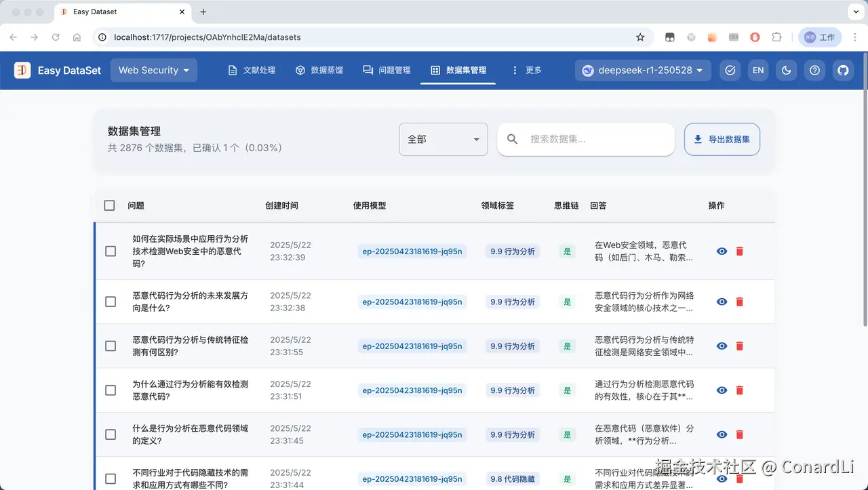Click 9.9 行为分析 tag in 23:32:38 row

pyautogui.click(x=513, y=302)
